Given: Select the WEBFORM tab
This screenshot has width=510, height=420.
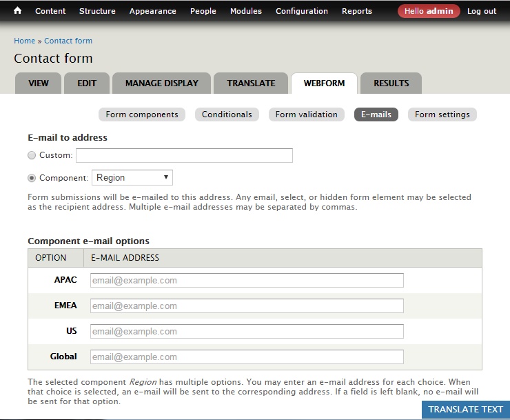Looking at the screenshot, I should point(325,83).
